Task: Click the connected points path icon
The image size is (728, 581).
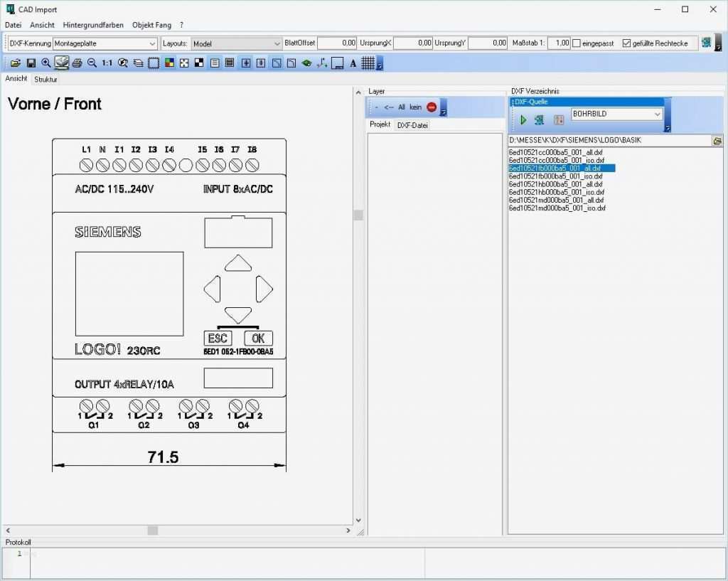Action: [322, 63]
